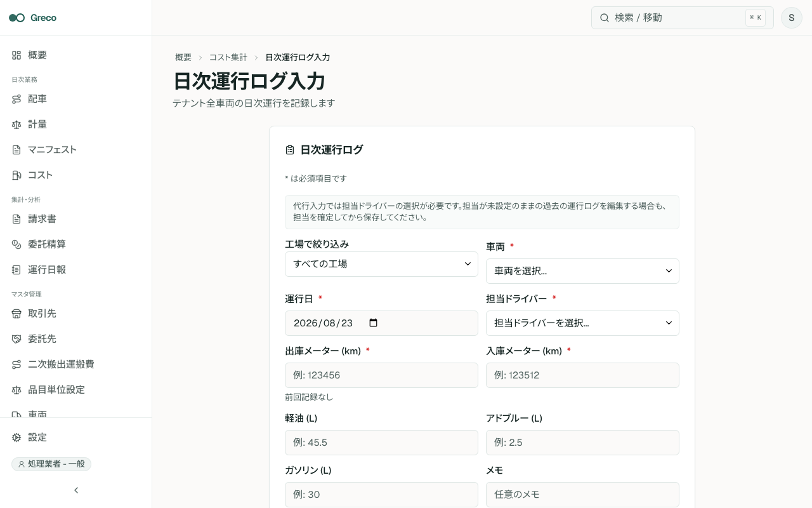The height and width of the screenshot is (508, 812).
Task: Open 設定 from sidebar bottom
Action: click(75, 438)
